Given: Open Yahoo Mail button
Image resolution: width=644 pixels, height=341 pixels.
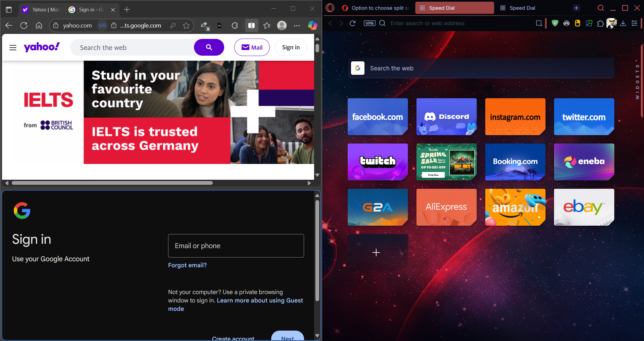Looking at the screenshot, I should (252, 47).
